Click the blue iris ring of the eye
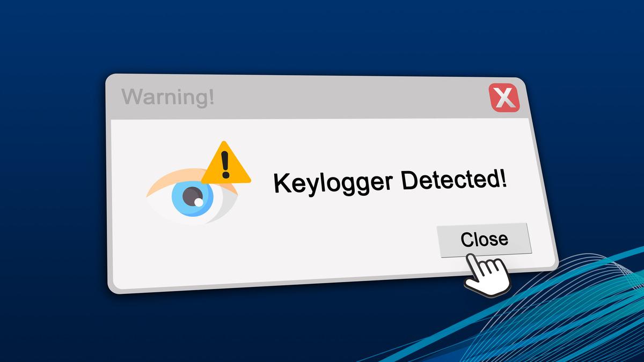The height and width of the screenshot is (362, 644). click(x=192, y=197)
